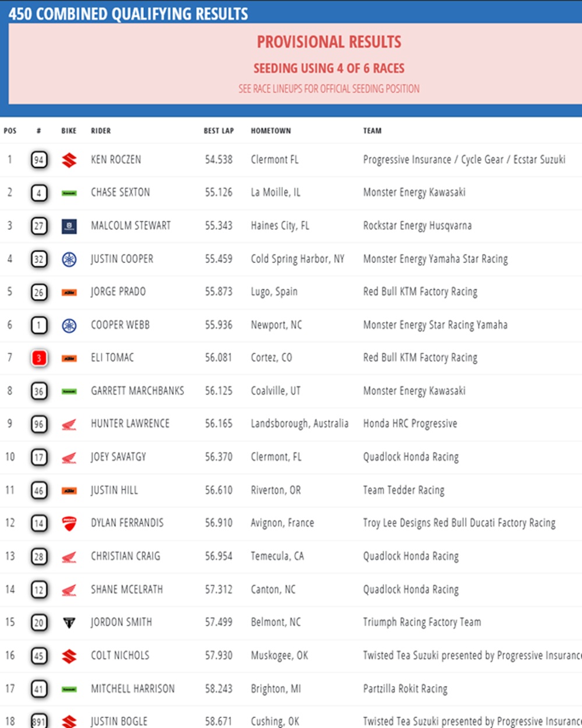Image resolution: width=582 pixels, height=728 pixels.
Task: Click the Husqvarna logo next to Malcolm Stewart
Action: pos(69,226)
